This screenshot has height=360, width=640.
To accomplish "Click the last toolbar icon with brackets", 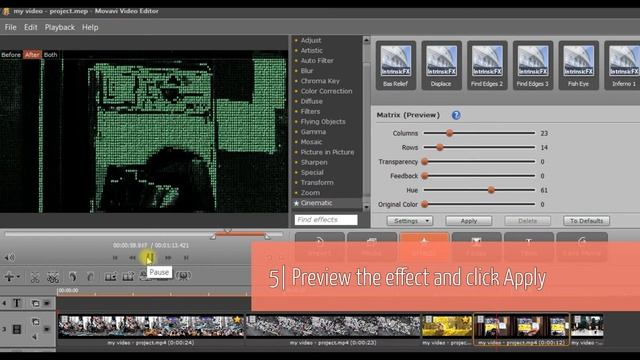I will [183, 276].
